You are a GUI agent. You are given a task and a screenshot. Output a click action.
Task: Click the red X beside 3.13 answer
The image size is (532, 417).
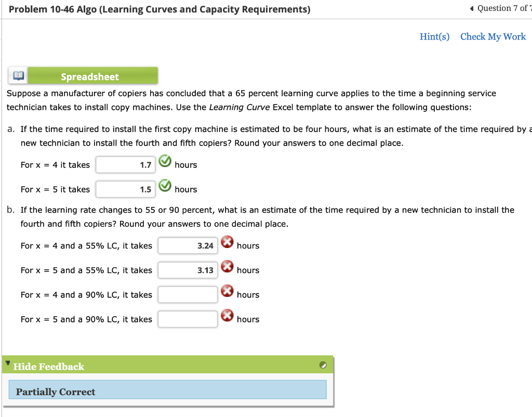(228, 266)
